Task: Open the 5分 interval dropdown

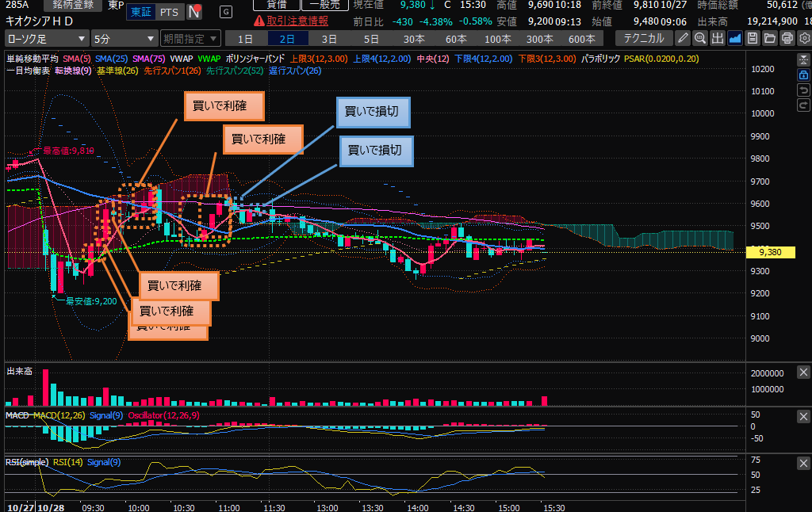Action: click(x=124, y=39)
